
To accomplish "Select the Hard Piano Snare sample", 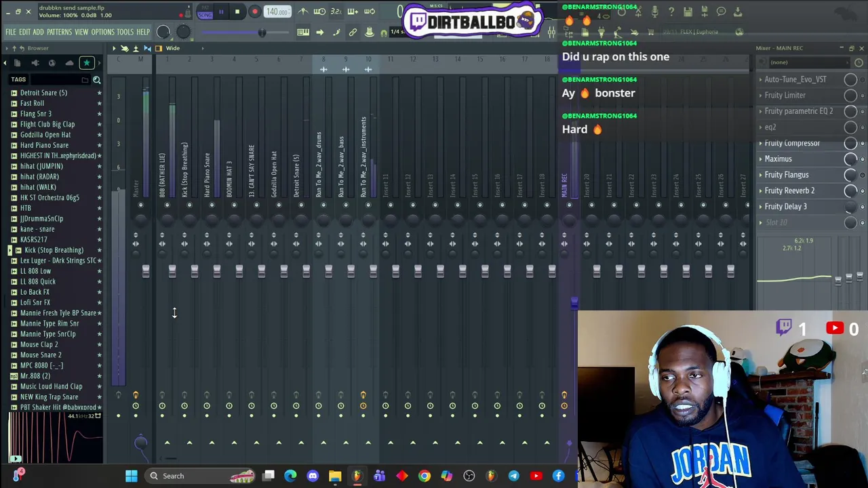I will pos(44,145).
